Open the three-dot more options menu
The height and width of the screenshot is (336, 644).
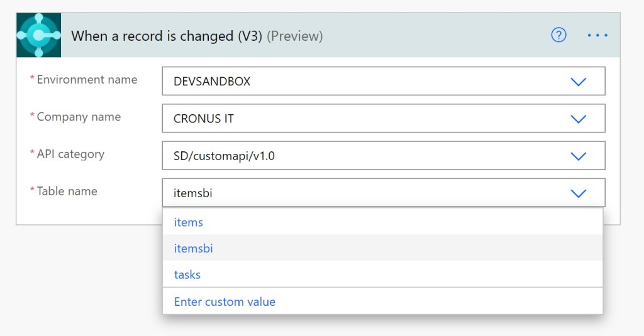[597, 35]
